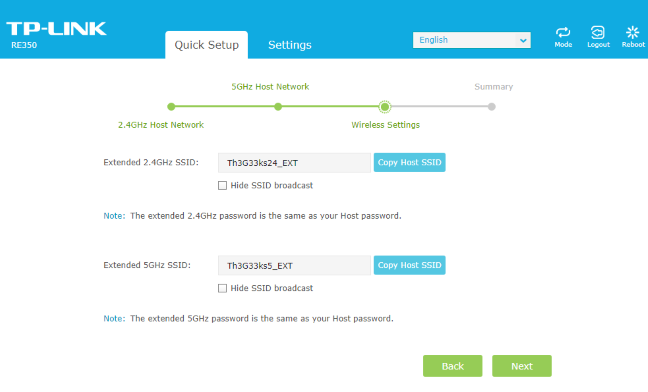This screenshot has width=648, height=392.
Task: Switch to the Quick Setup tab
Action: 207,45
